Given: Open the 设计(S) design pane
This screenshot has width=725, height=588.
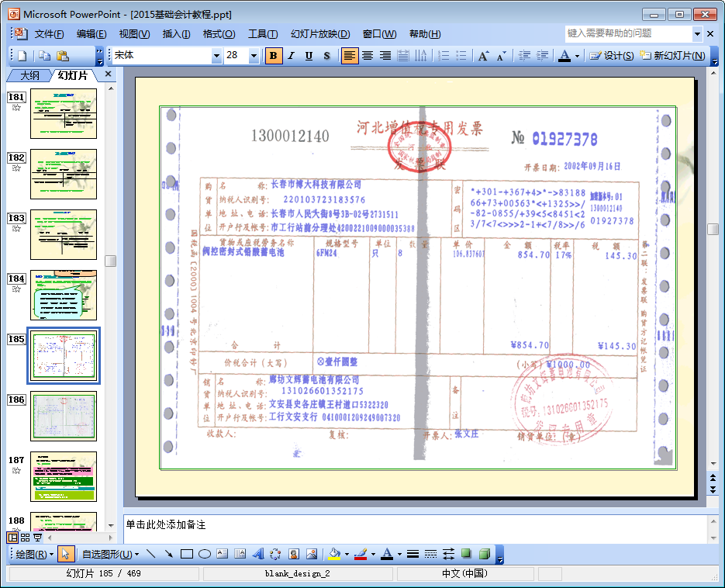Looking at the screenshot, I should point(611,56).
